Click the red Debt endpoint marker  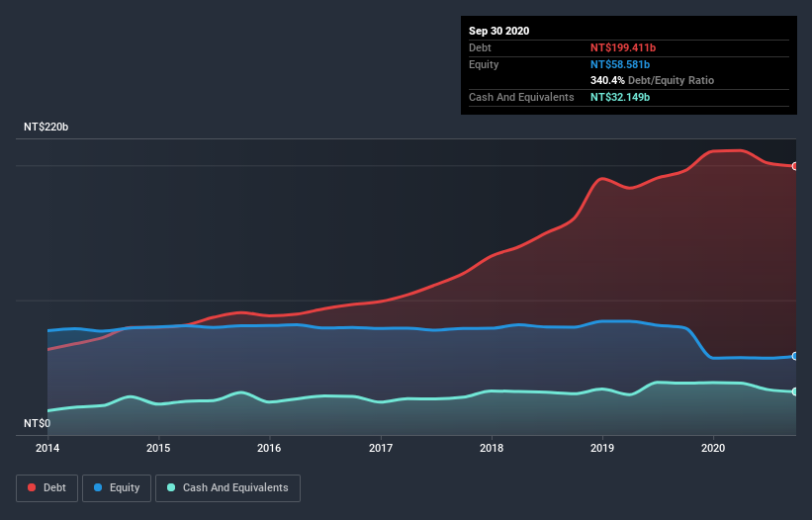[x=795, y=166]
